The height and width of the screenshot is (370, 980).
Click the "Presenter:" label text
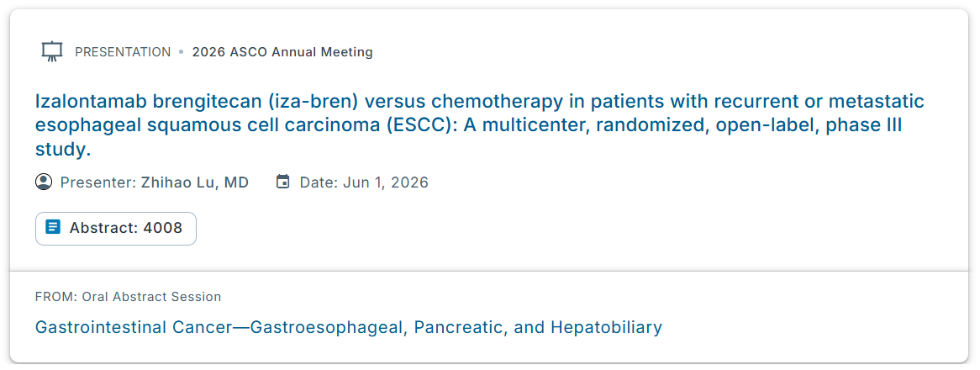pyautogui.click(x=93, y=182)
